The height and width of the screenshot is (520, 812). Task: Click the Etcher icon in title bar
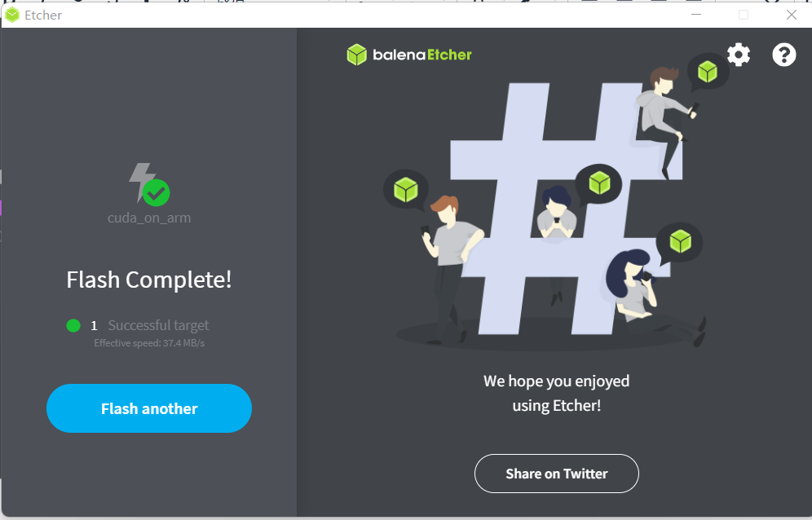pyautogui.click(x=12, y=15)
